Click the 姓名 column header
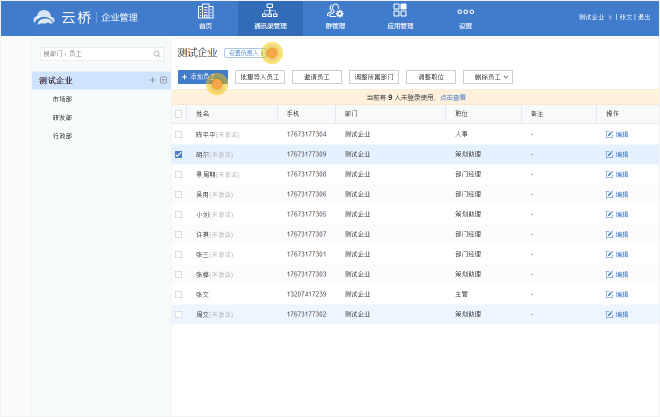The image size is (660, 417). 202,114
